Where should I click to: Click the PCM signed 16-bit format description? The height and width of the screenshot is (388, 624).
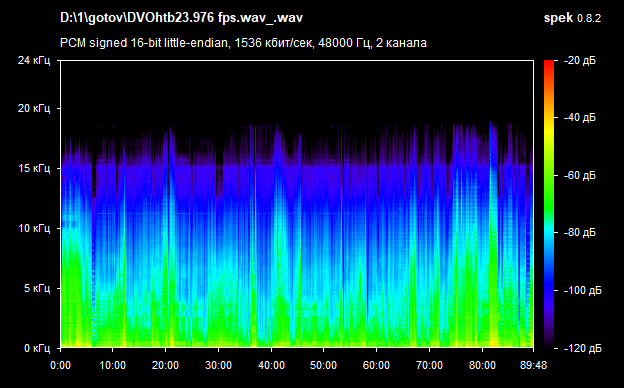point(243,43)
